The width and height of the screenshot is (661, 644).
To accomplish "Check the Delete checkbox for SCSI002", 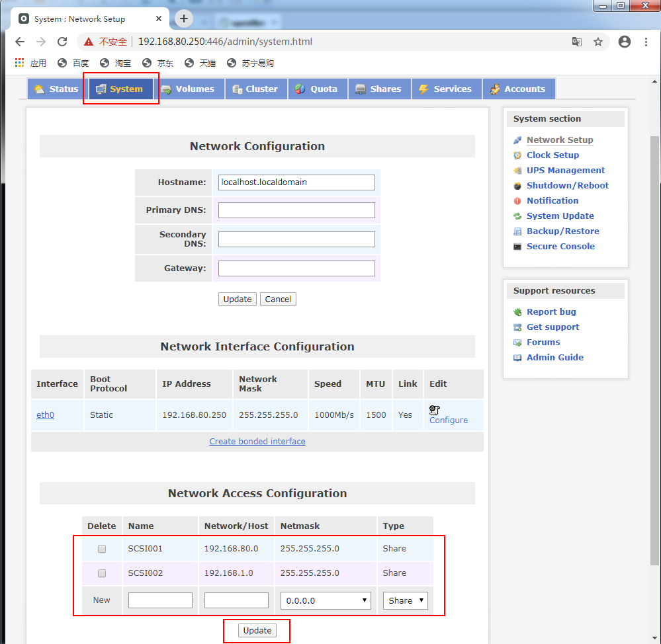I will point(101,573).
